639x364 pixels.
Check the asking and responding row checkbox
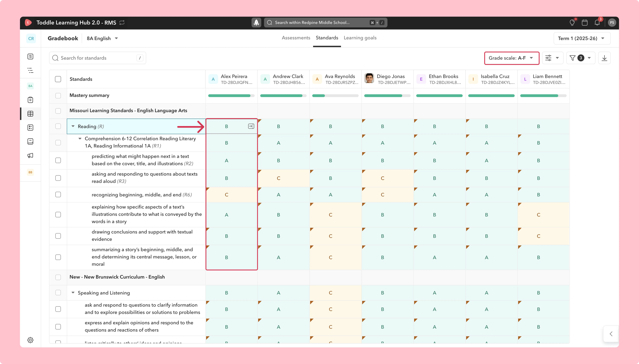pos(58,178)
